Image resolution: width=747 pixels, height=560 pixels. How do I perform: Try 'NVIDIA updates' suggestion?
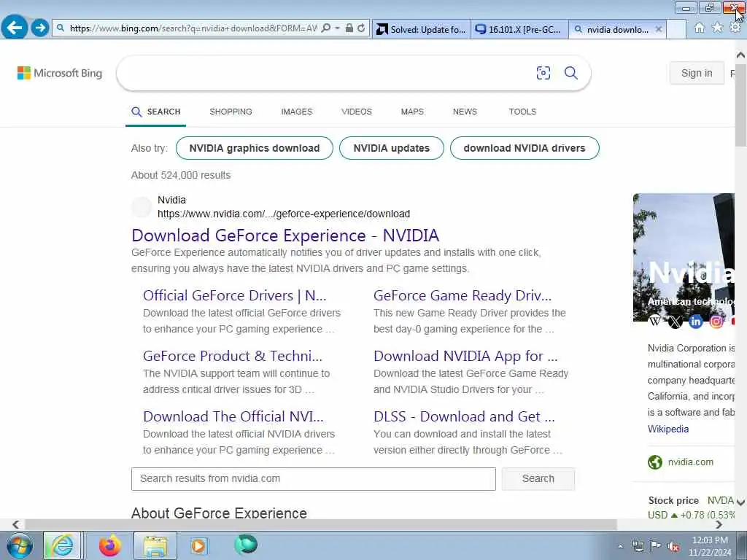[392, 148]
